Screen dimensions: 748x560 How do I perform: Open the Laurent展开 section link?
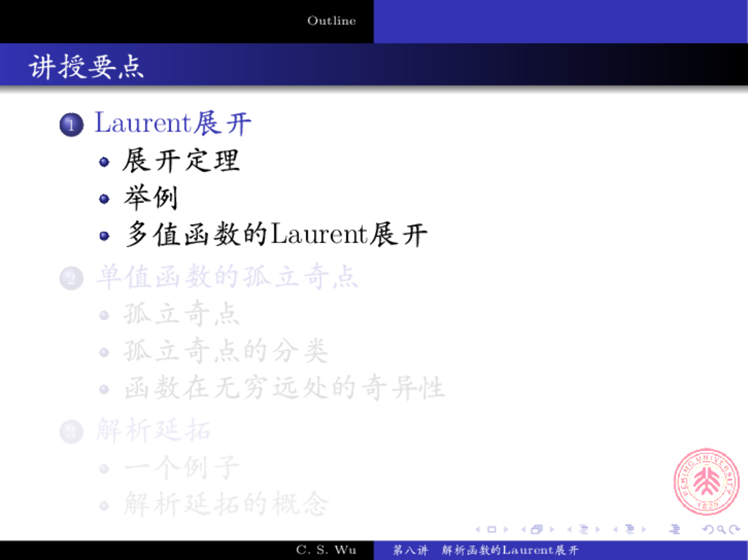(172, 123)
